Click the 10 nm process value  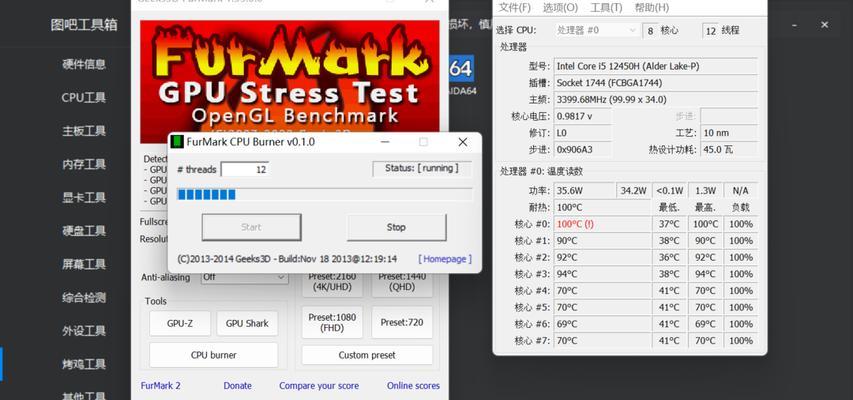pyautogui.click(x=728, y=133)
